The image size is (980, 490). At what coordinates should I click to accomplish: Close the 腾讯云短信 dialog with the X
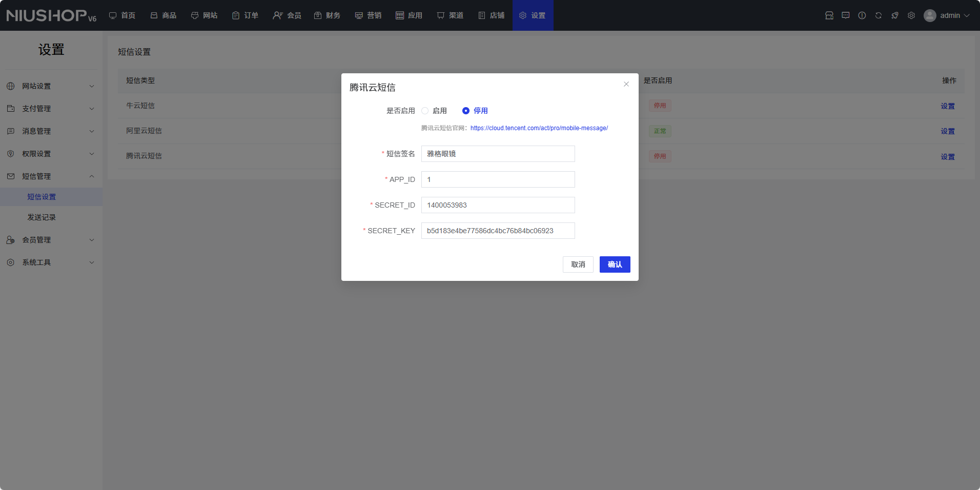click(x=626, y=84)
